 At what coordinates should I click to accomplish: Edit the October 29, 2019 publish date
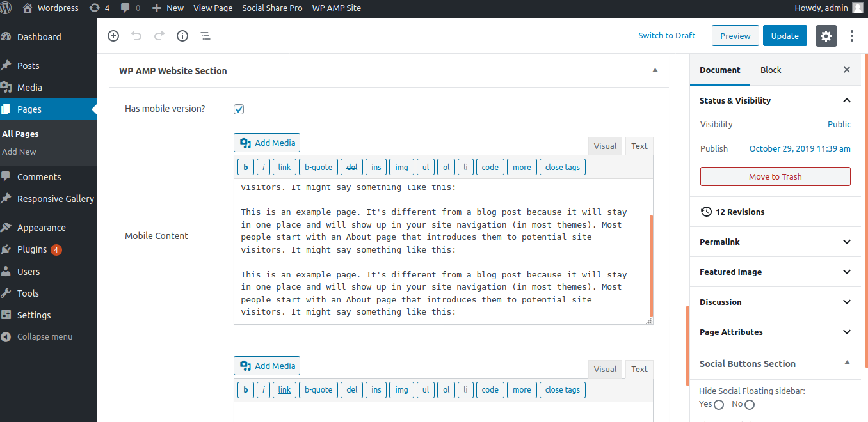[800, 149]
